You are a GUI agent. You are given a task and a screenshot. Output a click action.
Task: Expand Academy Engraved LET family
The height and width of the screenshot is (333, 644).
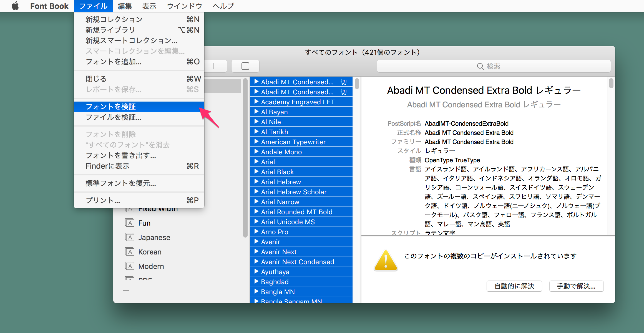pos(256,102)
